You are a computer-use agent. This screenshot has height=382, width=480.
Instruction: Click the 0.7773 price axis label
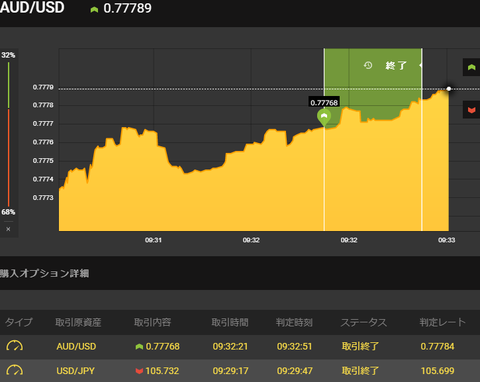(x=43, y=198)
